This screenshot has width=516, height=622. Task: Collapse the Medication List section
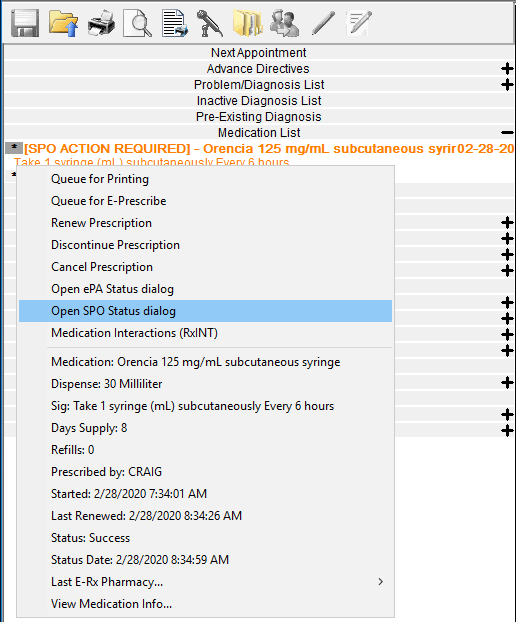coord(507,132)
